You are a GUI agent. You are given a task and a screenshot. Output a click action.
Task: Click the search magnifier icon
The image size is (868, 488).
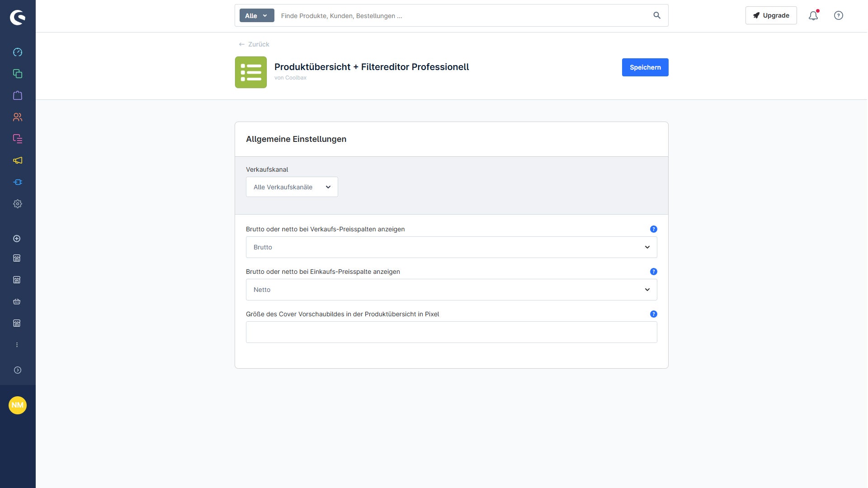(657, 15)
